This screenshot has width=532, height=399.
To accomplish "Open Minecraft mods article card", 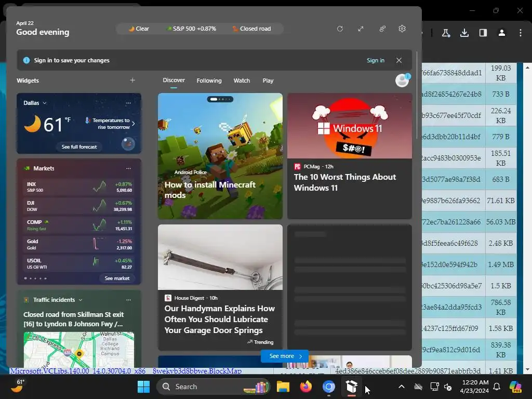I will 220,156.
